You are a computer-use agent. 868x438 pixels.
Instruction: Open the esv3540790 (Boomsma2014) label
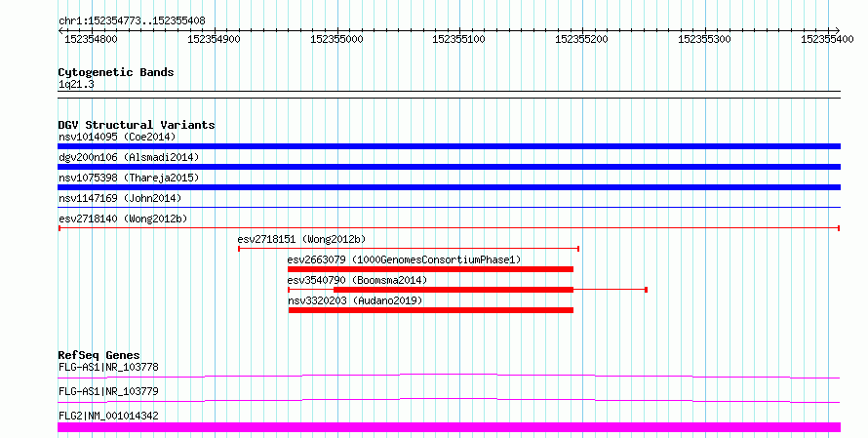(x=357, y=280)
